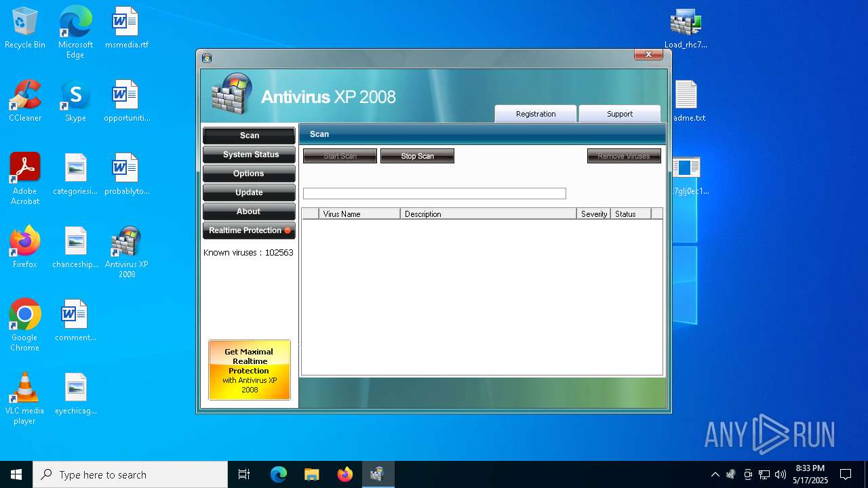Open Load_rhc7... desktop icon
Viewport: 868px width, 488px height.
coord(686,28)
